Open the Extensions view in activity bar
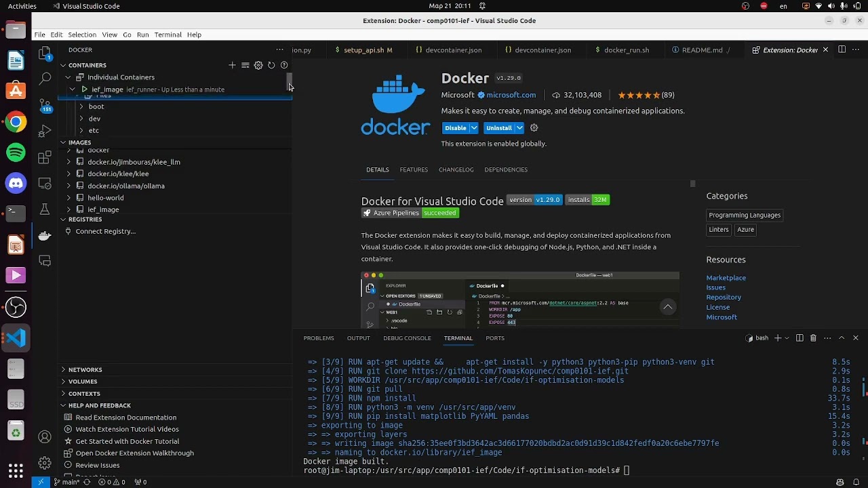This screenshot has height=488, width=868. (45, 157)
